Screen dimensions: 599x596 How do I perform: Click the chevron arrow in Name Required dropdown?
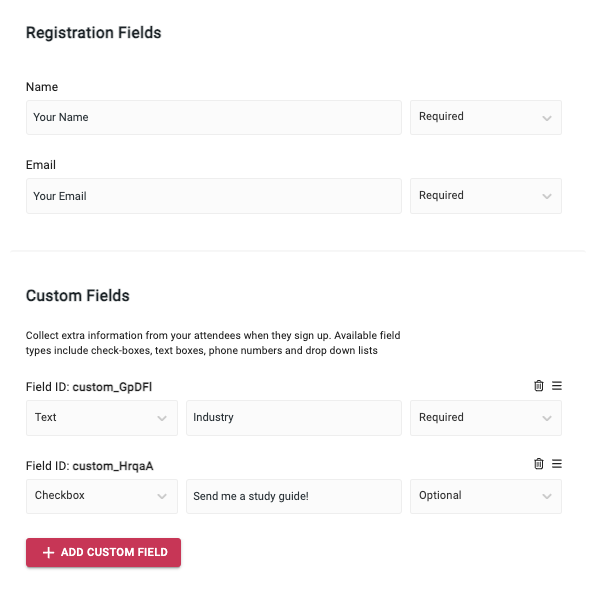[547, 118]
